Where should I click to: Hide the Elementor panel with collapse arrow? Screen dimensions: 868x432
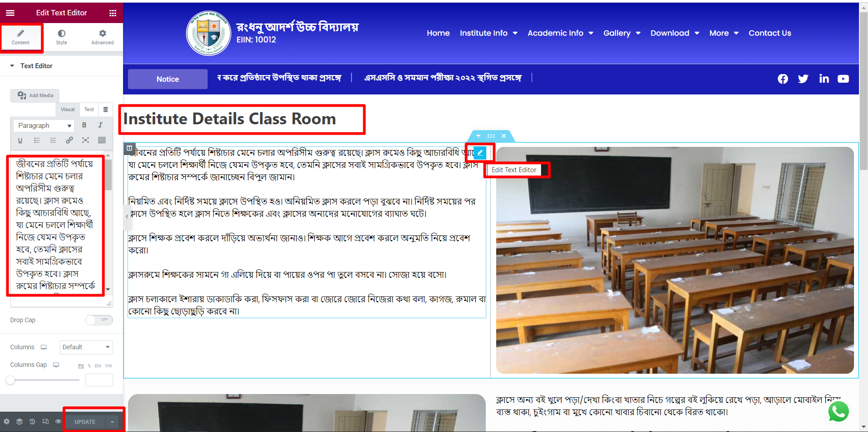pos(127,216)
